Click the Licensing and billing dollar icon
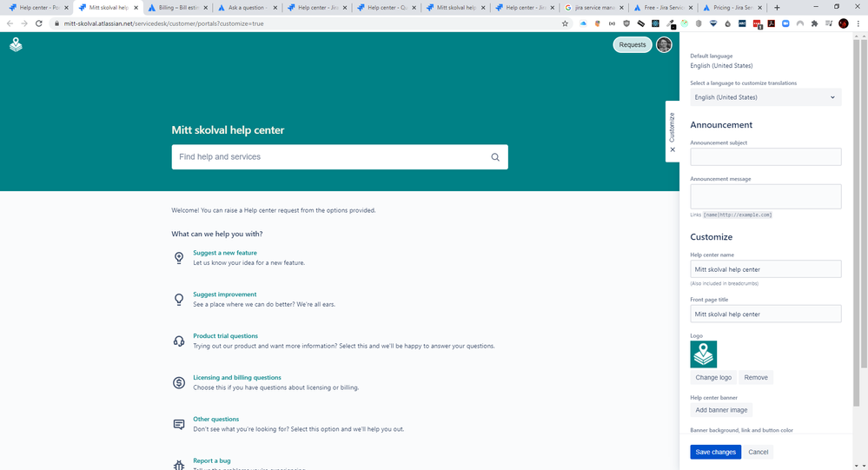Image resolution: width=868 pixels, height=470 pixels. (179, 382)
